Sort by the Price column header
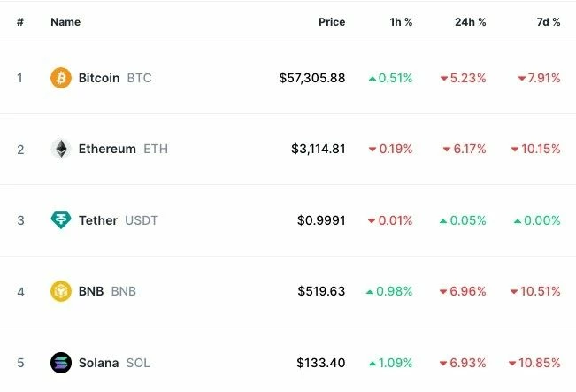The height and width of the screenshot is (392, 576). (x=332, y=22)
